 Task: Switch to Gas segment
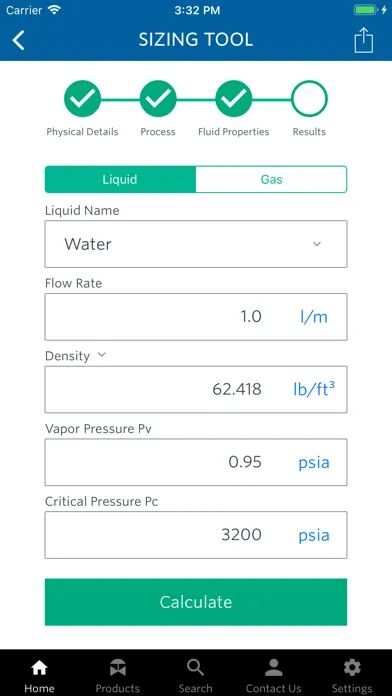pos(271,179)
